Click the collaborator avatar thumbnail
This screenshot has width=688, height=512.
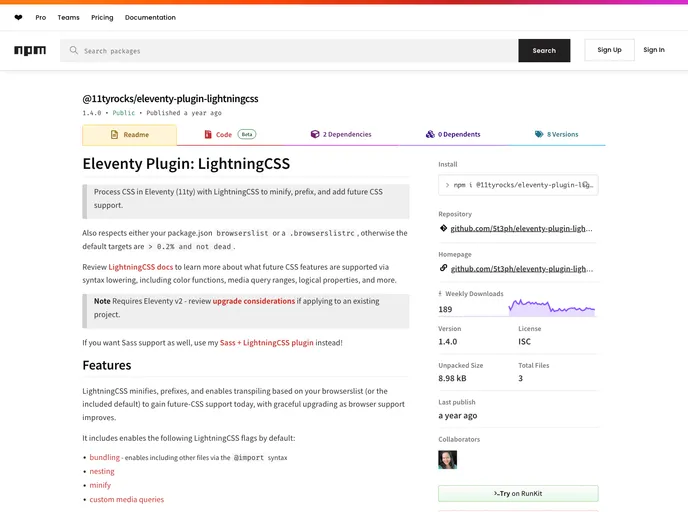448,460
